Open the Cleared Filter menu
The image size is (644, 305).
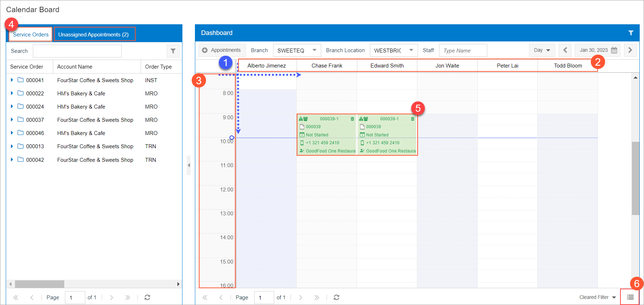(x=597, y=297)
